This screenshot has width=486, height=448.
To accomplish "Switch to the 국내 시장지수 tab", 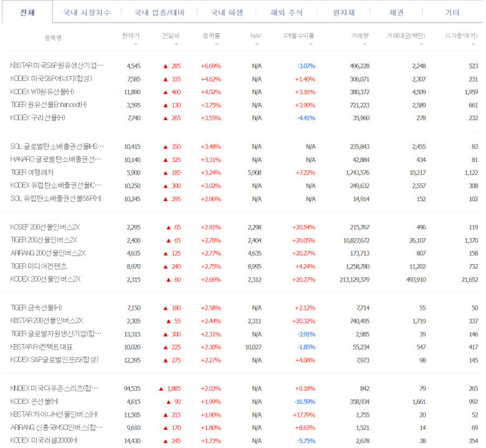I will click(87, 12).
